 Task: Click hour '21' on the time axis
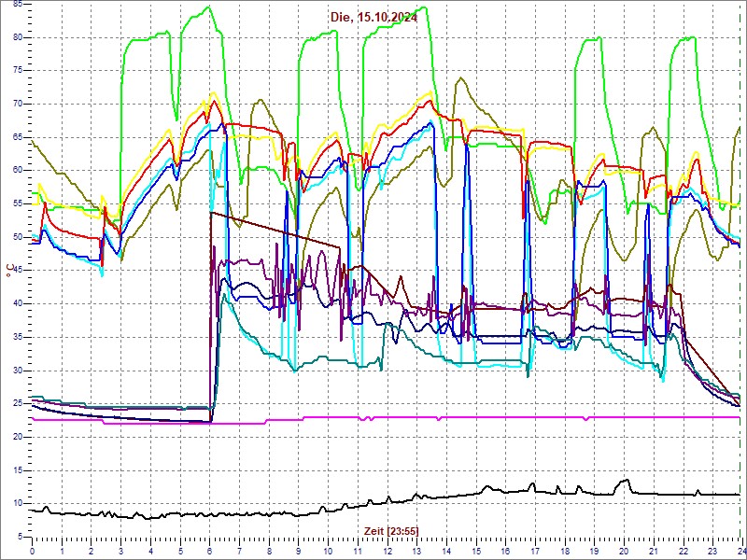(x=655, y=551)
